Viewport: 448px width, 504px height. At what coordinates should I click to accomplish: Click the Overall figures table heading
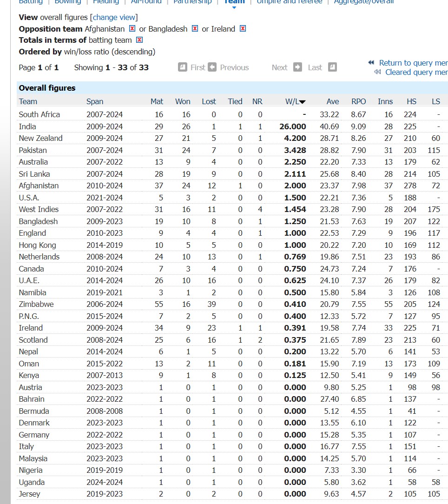coord(47,88)
